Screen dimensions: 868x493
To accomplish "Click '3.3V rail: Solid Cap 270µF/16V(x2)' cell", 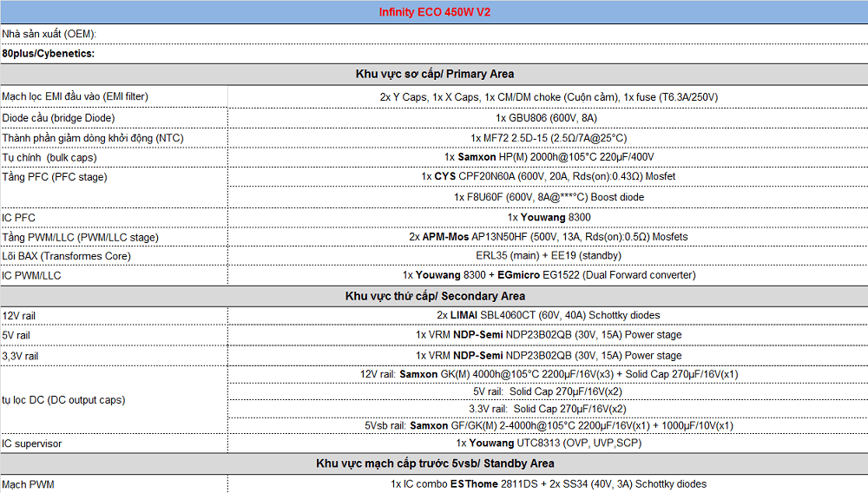I will coord(548,409).
